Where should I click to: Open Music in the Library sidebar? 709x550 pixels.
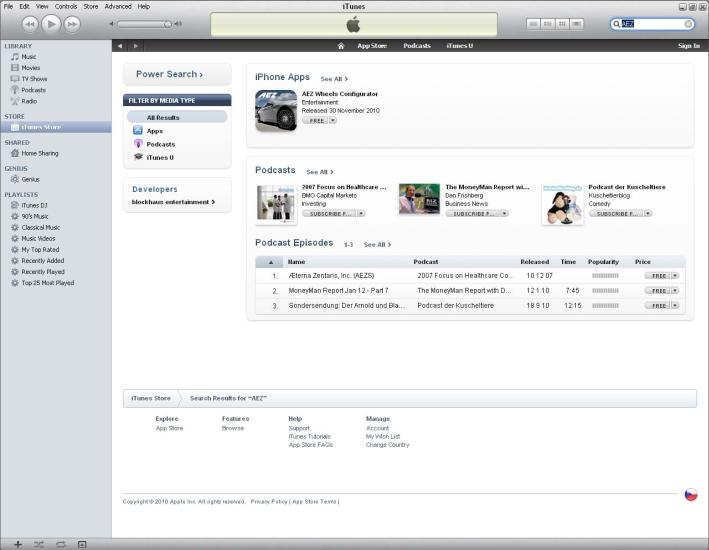pos(28,57)
